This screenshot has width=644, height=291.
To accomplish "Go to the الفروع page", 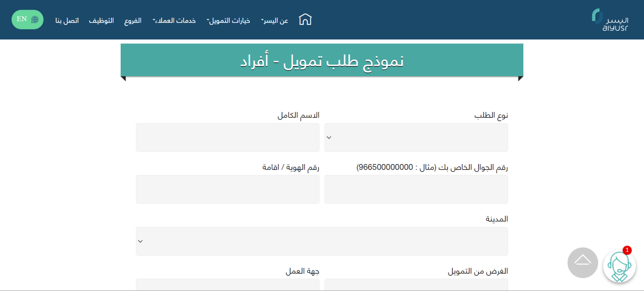I will pyautogui.click(x=133, y=21).
